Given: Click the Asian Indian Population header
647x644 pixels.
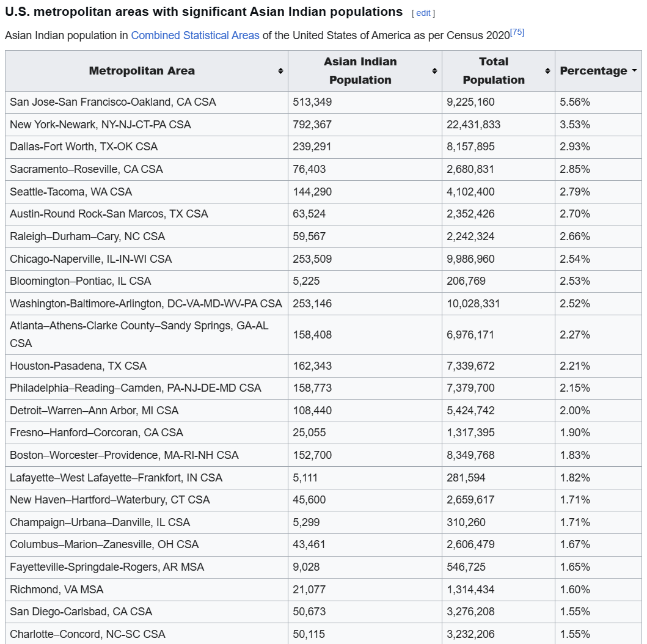Looking at the screenshot, I should click(365, 71).
